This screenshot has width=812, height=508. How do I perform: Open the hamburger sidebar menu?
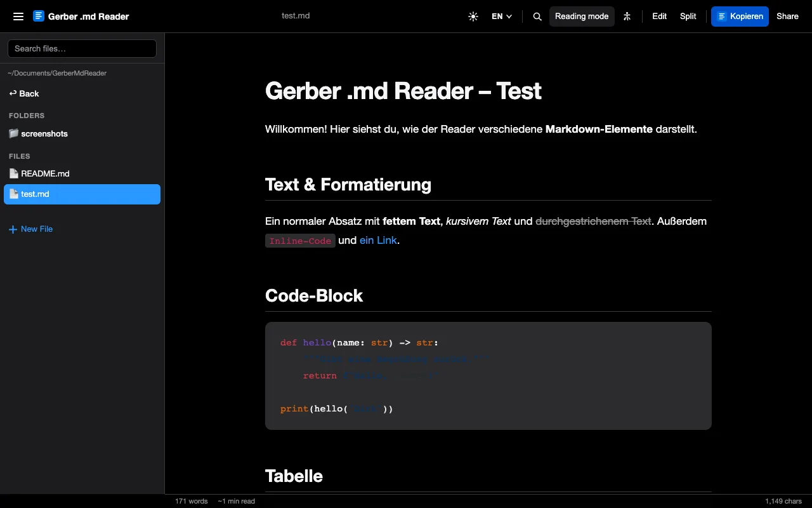tap(18, 17)
